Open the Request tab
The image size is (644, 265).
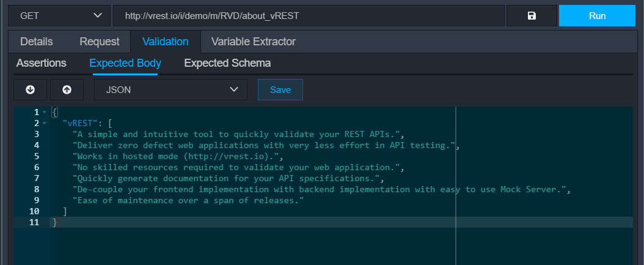click(100, 42)
